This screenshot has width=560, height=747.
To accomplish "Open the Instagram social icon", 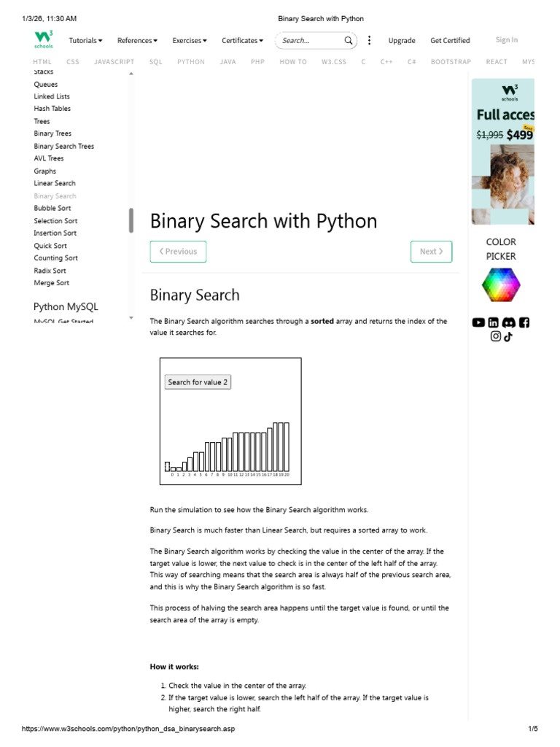I will [496, 336].
